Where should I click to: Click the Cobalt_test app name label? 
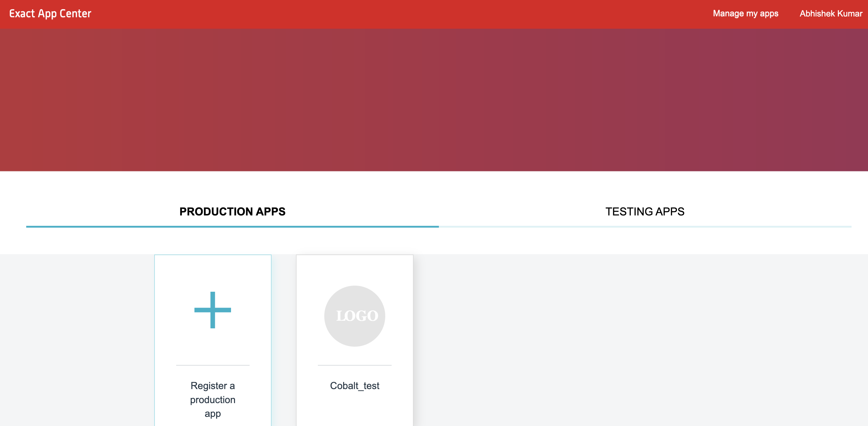coord(354,385)
